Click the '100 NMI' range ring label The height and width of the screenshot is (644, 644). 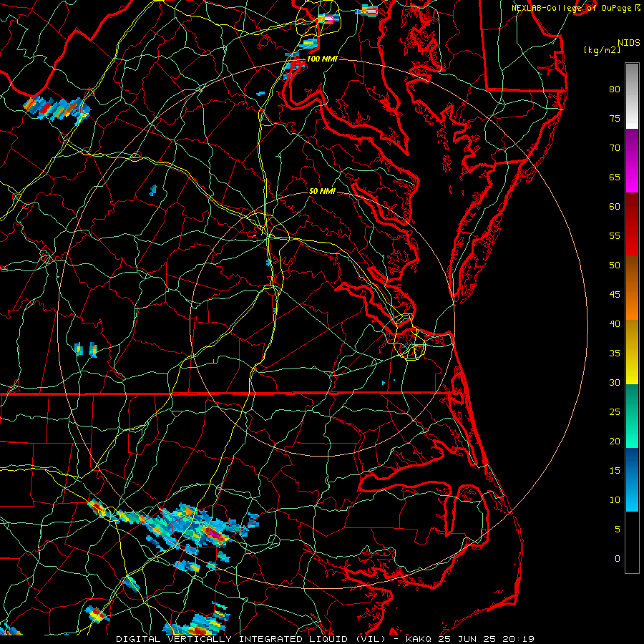pyautogui.click(x=322, y=59)
